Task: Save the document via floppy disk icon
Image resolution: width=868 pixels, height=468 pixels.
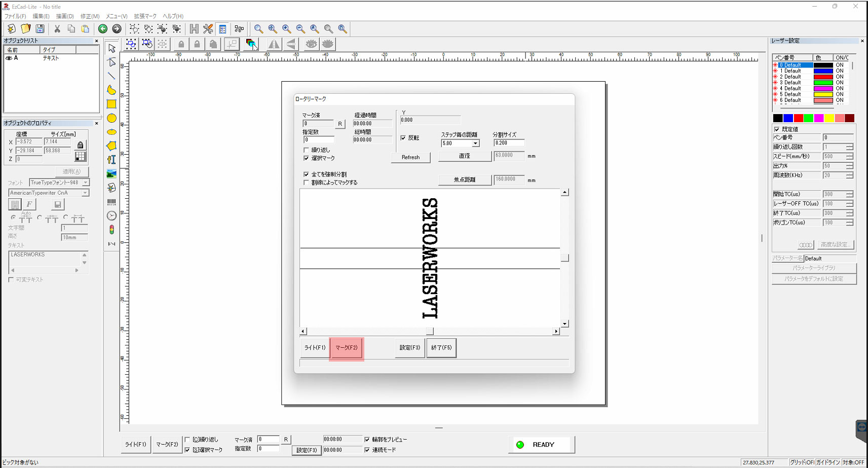Action: (40, 29)
